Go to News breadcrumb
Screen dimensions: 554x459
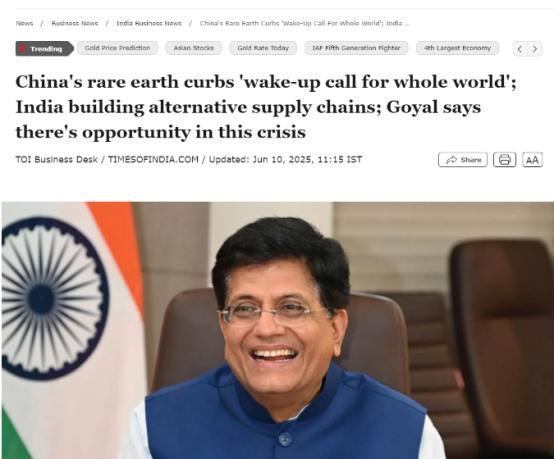pyautogui.click(x=24, y=23)
